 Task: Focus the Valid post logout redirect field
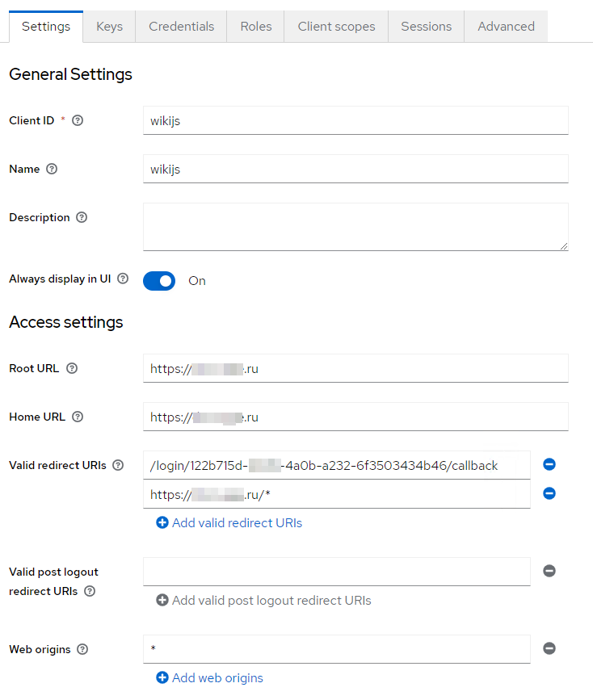tap(336, 572)
